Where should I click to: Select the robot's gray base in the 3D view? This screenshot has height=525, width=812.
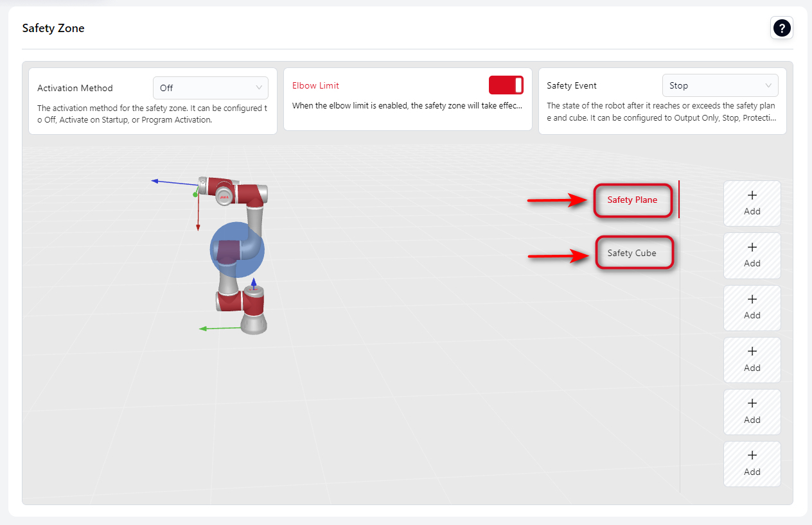coord(254,323)
